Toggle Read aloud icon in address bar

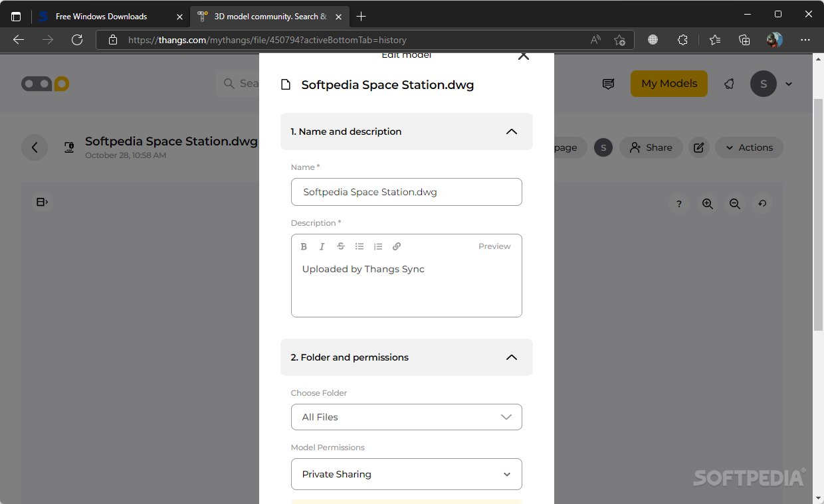595,40
